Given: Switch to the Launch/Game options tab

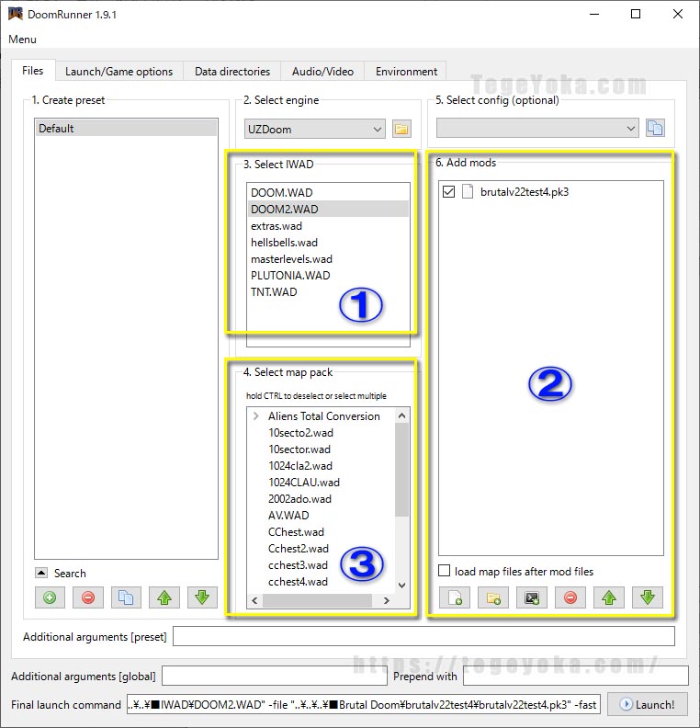Looking at the screenshot, I should point(119,71).
